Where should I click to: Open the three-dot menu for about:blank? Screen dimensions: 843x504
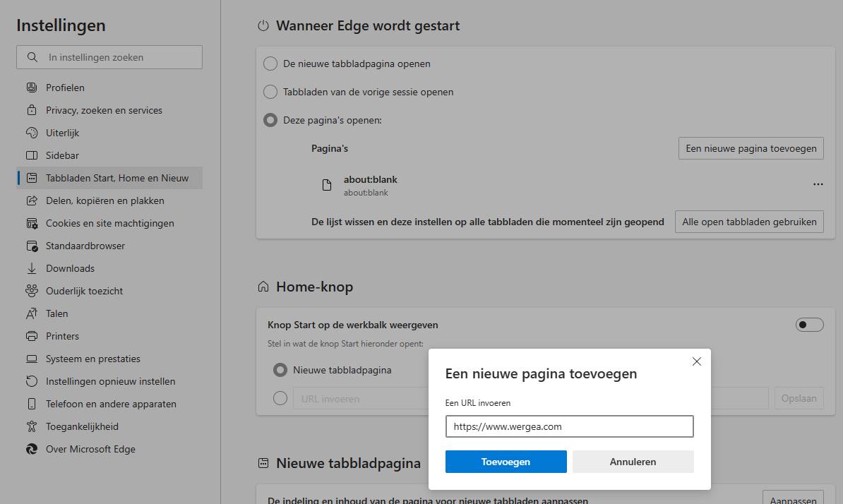tap(818, 184)
